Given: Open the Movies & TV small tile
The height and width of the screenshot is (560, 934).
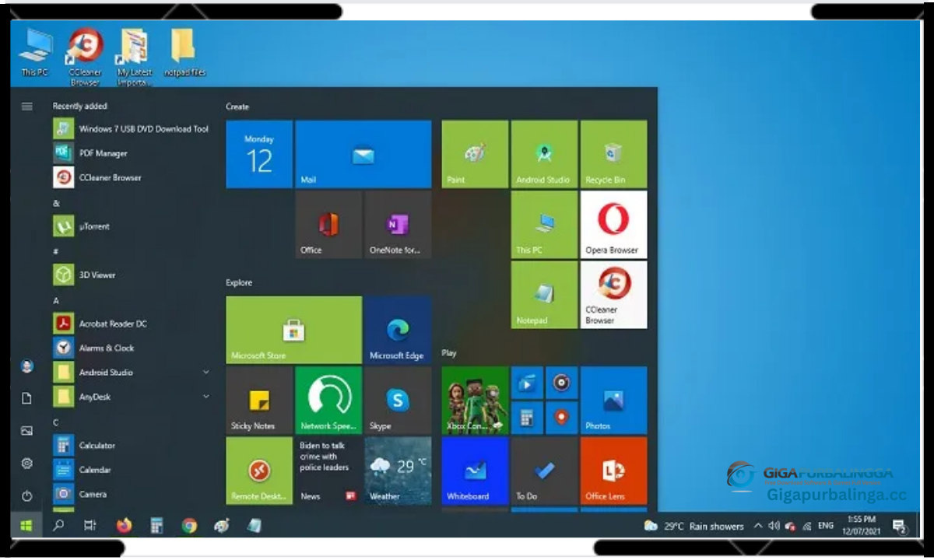Looking at the screenshot, I should 527,383.
